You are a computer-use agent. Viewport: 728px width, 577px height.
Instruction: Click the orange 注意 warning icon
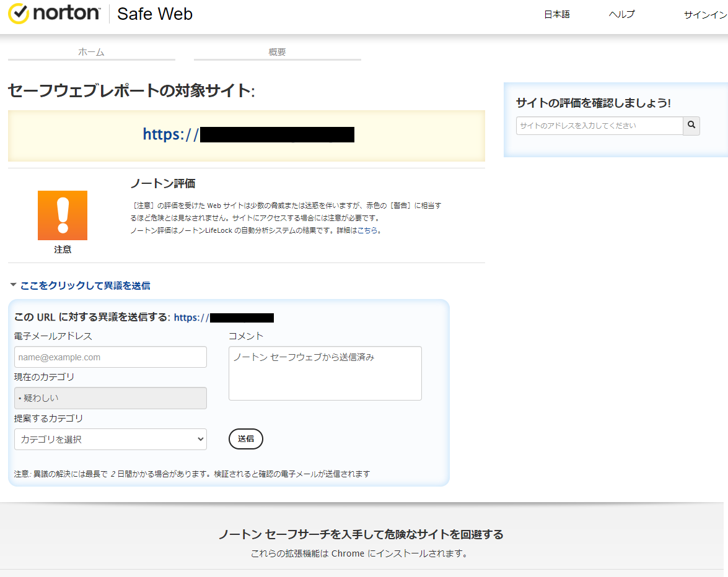tap(62, 215)
